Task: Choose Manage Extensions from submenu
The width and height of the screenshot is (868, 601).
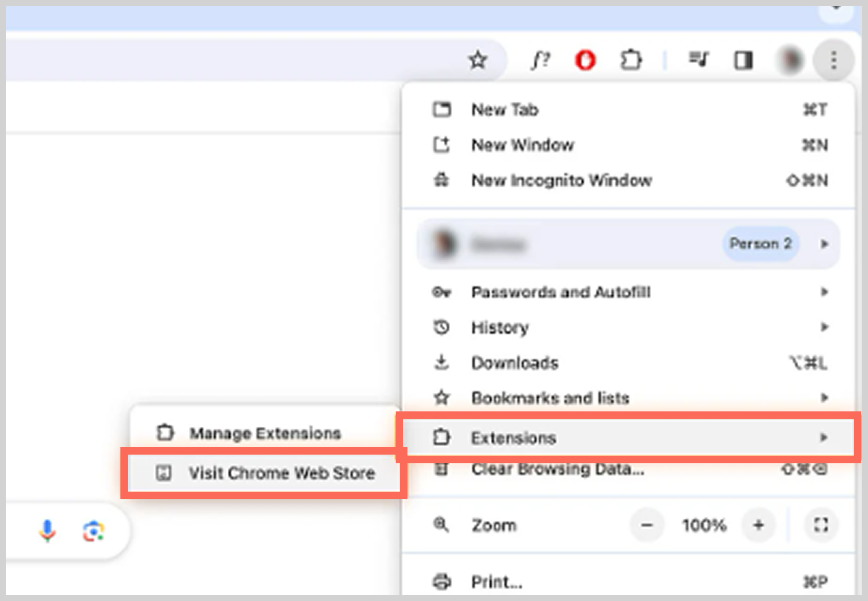Action: coord(265,433)
